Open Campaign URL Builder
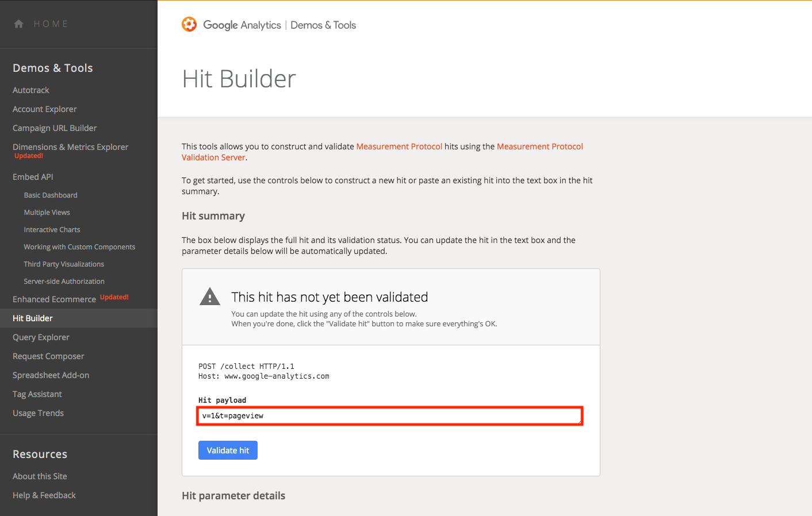812x516 pixels. point(55,128)
